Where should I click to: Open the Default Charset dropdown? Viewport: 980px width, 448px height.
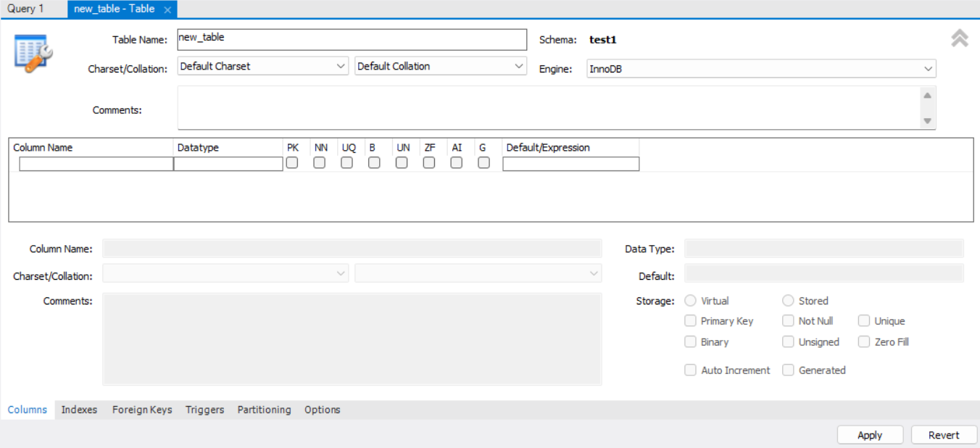(x=263, y=66)
